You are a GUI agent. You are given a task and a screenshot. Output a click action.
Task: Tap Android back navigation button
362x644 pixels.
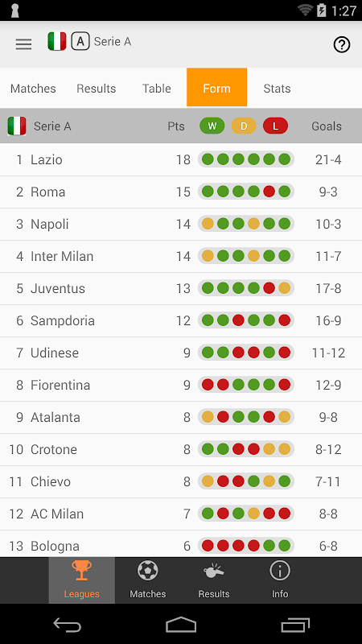coord(68,625)
